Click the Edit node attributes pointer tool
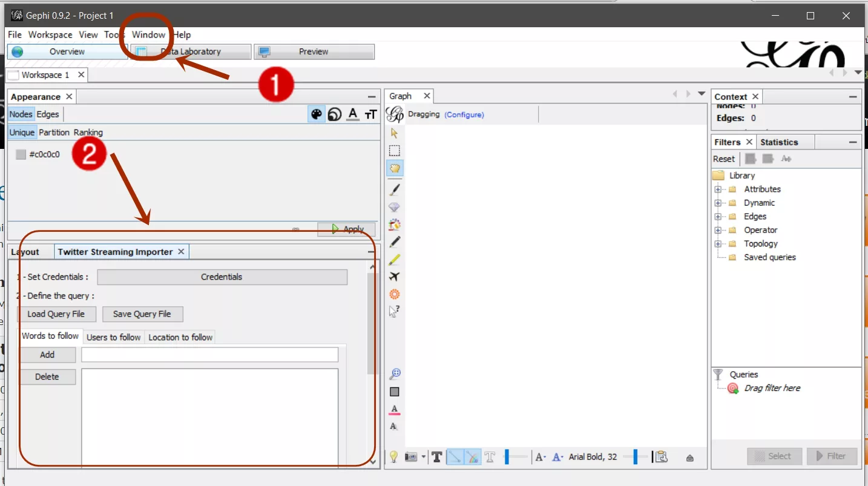The width and height of the screenshot is (868, 486). click(x=395, y=312)
